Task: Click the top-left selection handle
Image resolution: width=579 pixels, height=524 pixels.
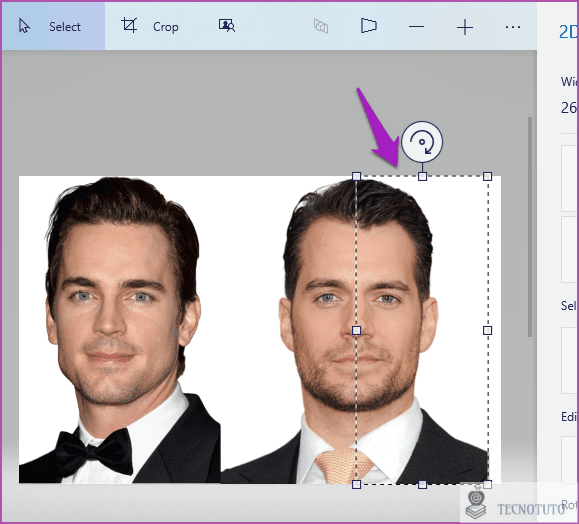Action: coord(356,176)
